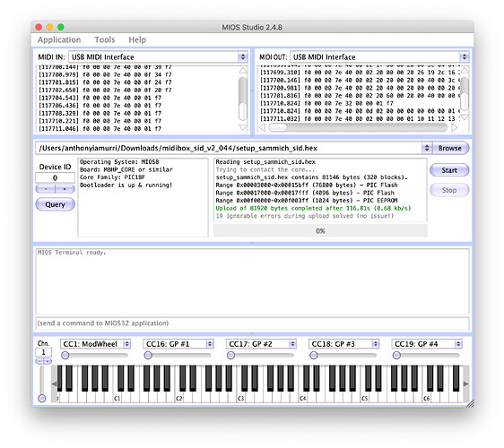This screenshot has width=504, height=448.
Task: Click the upload progress bar showing 0%
Action: pos(320,231)
